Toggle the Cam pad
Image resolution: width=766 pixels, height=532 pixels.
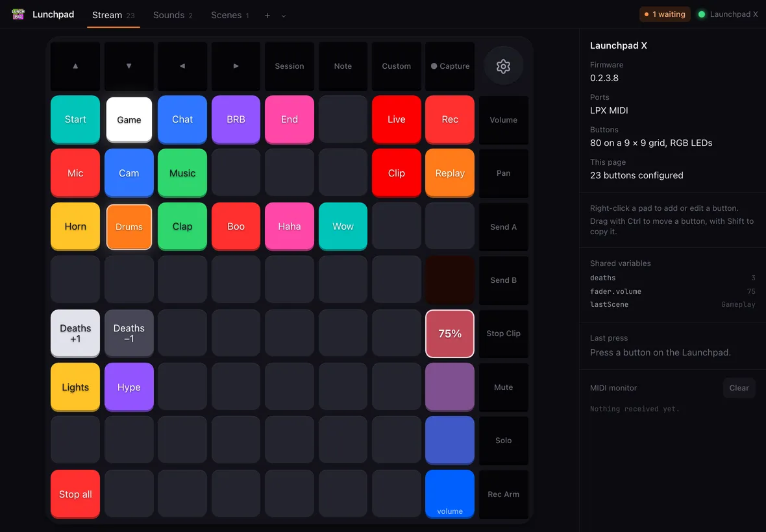pos(129,173)
